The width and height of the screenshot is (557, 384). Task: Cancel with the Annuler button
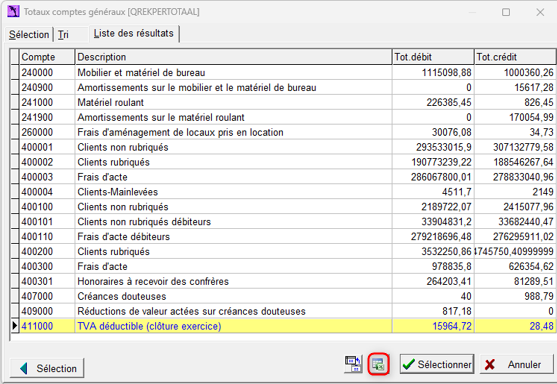517,364
